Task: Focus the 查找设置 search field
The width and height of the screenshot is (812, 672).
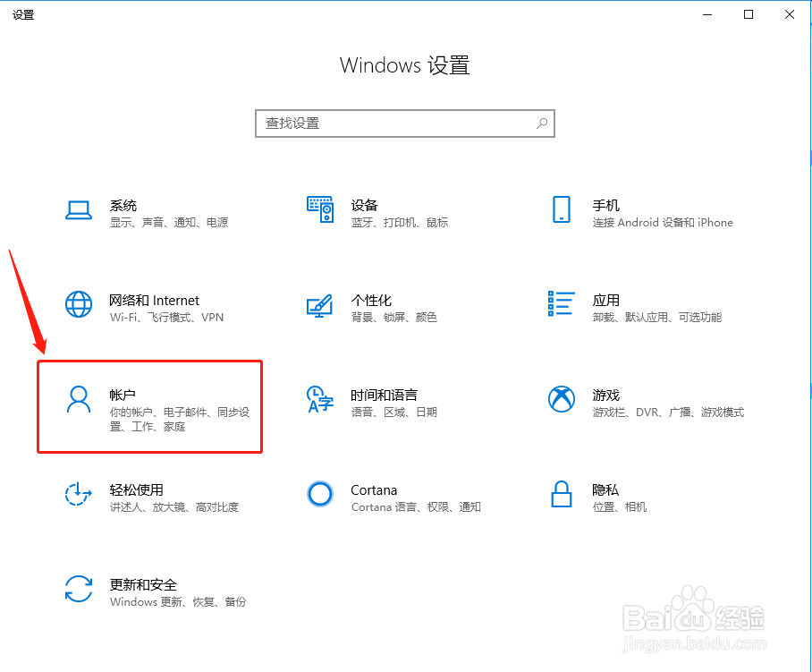Action: 405,123
